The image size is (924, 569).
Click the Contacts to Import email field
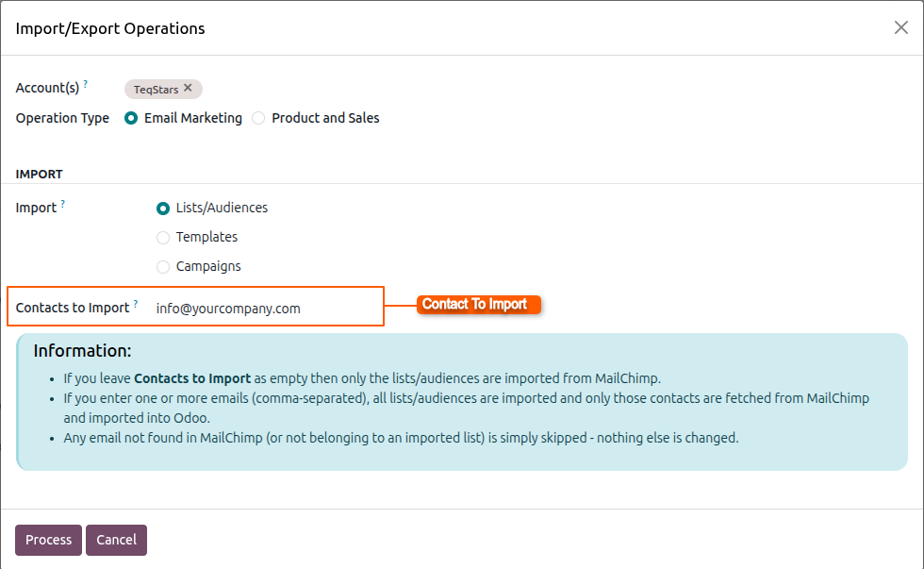266,309
